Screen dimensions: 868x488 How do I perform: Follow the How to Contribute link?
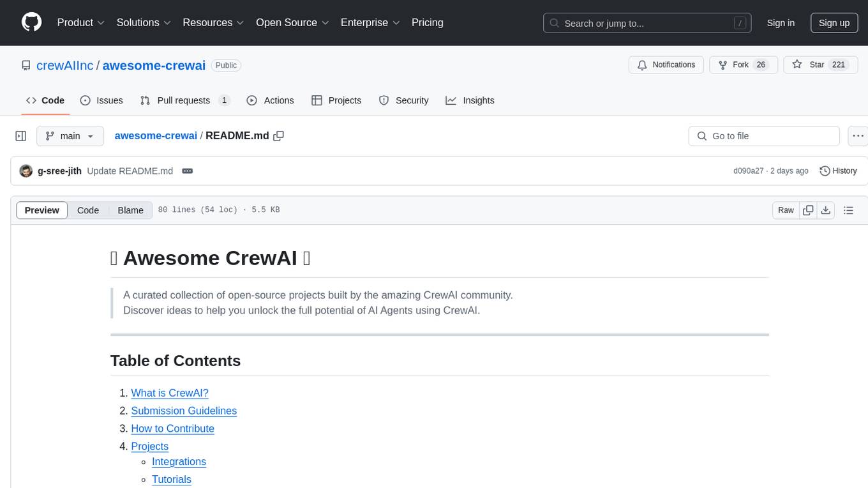pyautogui.click(x=172, y=429)
